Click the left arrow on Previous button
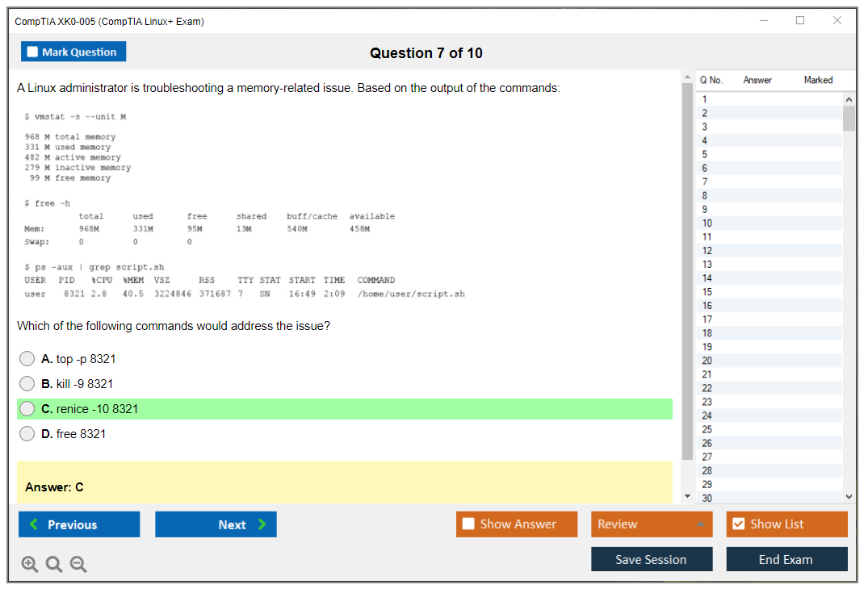 [34, 524]
